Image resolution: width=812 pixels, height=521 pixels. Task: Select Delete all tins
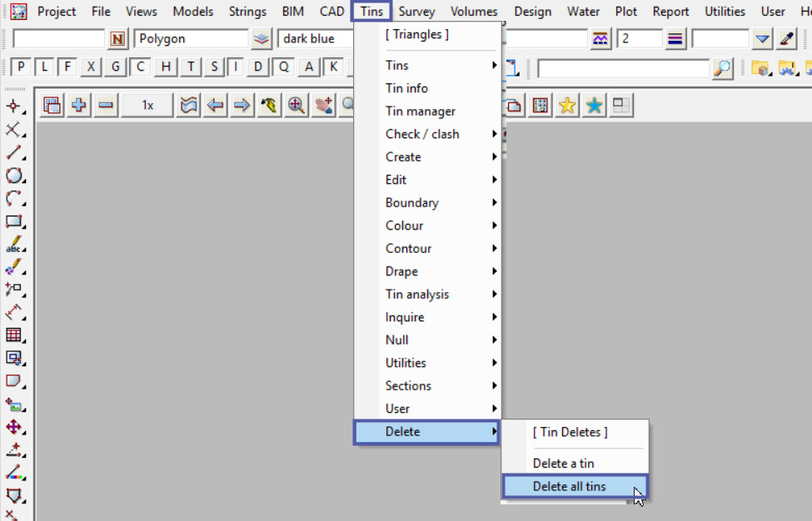click(575, 487)
